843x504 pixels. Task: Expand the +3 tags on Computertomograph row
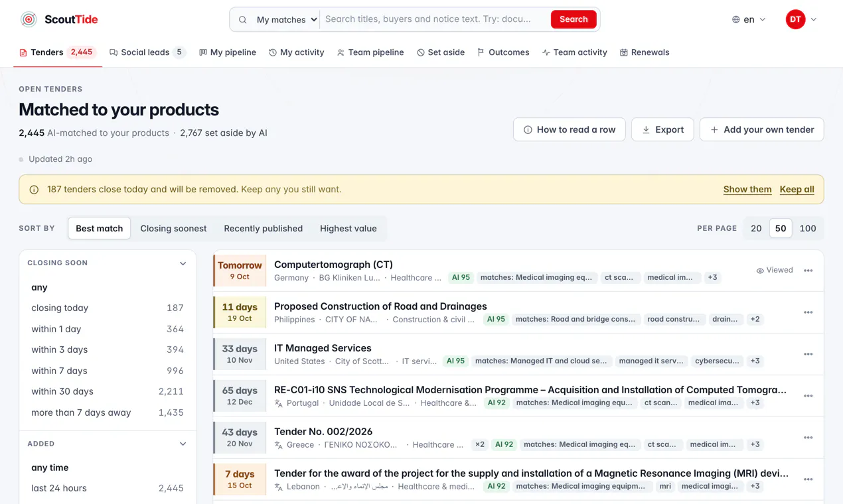(712, 278)
